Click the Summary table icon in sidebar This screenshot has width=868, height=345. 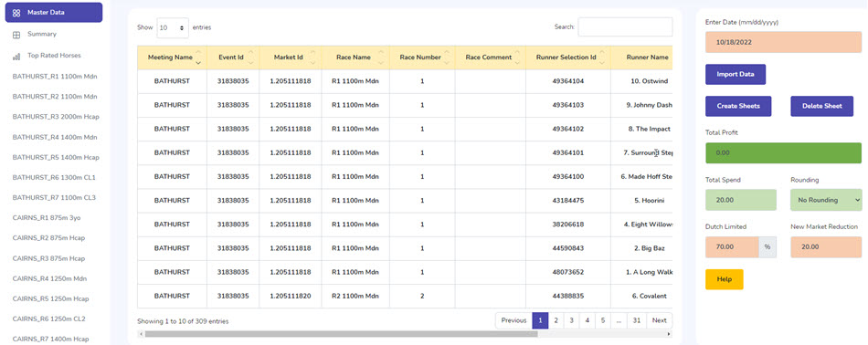pos(16,35)
